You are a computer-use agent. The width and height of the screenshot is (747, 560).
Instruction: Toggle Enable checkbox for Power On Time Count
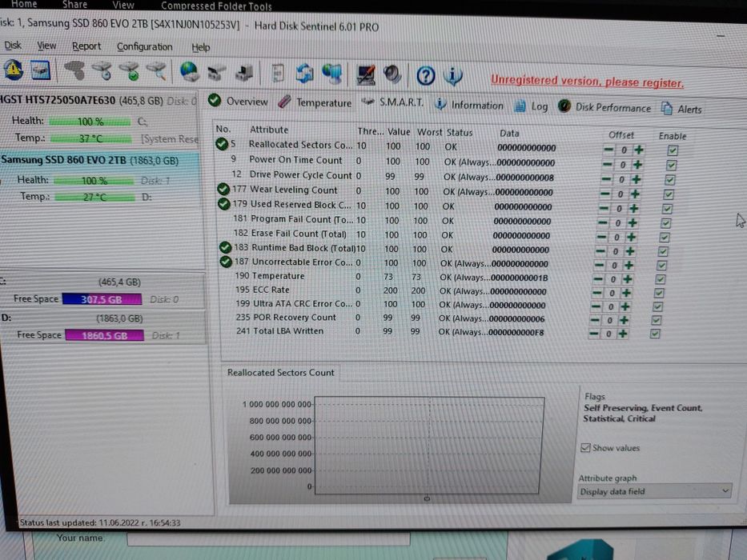point(671,166)
